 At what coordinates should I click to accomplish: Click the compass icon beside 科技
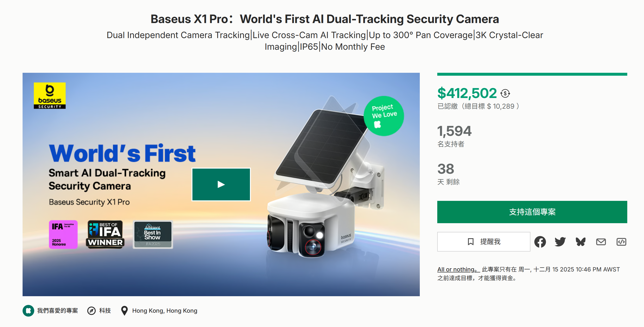pyautogui.click(x=91, y=311)
